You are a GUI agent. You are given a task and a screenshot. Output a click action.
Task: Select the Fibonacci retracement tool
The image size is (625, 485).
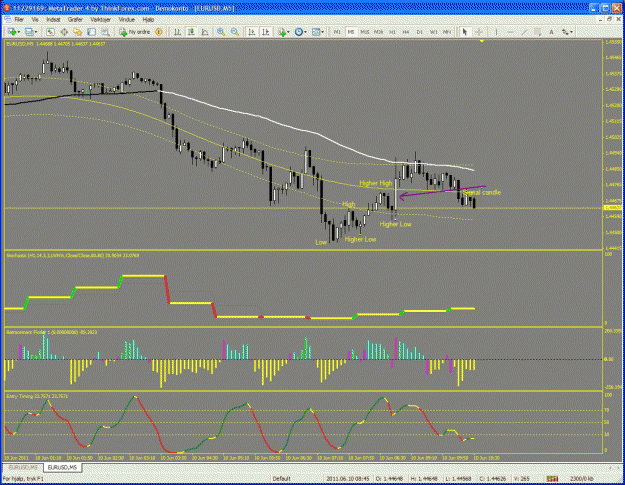coord(538,32)
